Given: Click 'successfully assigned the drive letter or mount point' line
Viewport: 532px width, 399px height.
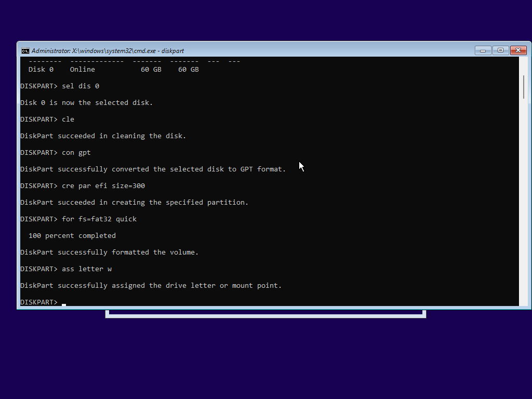Looking at the screenshot, I should tap(151, 286).
